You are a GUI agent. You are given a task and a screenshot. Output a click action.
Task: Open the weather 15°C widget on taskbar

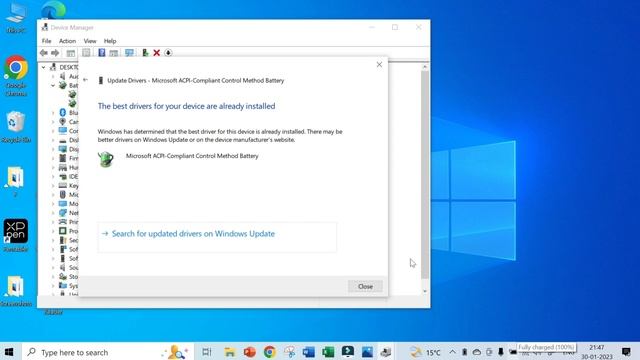(x=425, y=352)
